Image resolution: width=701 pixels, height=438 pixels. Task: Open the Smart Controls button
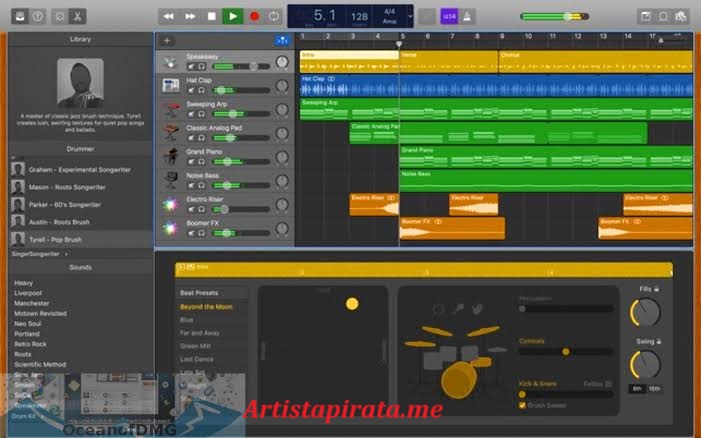[60, 17]
